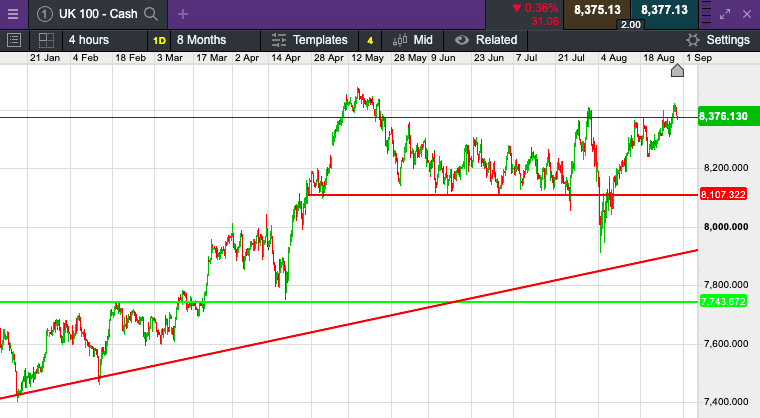Click the circled 1 tab number icon

point(45,14)
